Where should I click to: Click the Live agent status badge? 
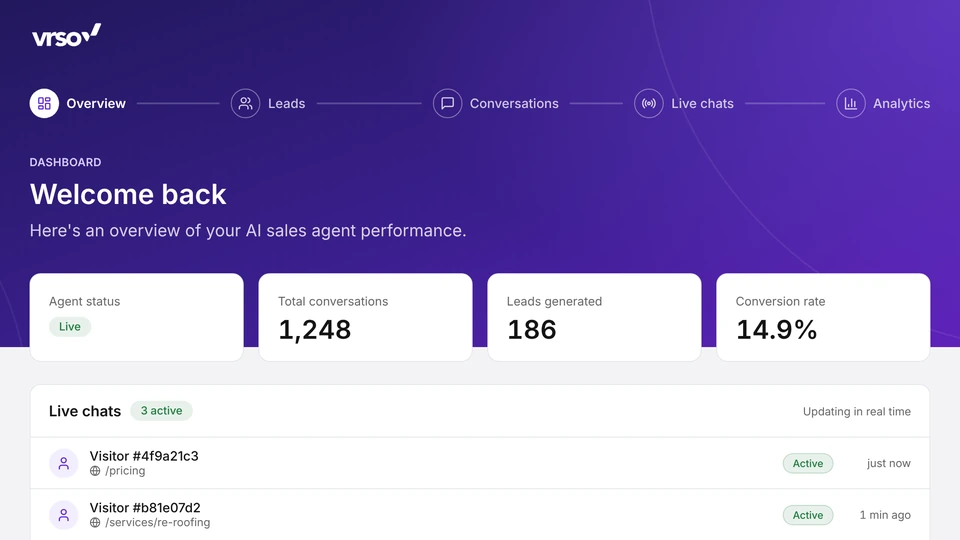point(70,327)
